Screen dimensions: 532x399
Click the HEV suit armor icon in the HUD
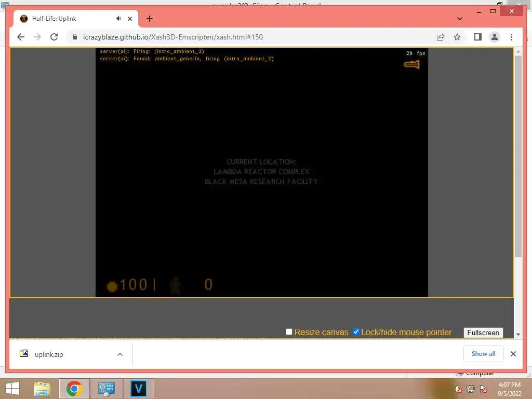click(x=175, y=285)
